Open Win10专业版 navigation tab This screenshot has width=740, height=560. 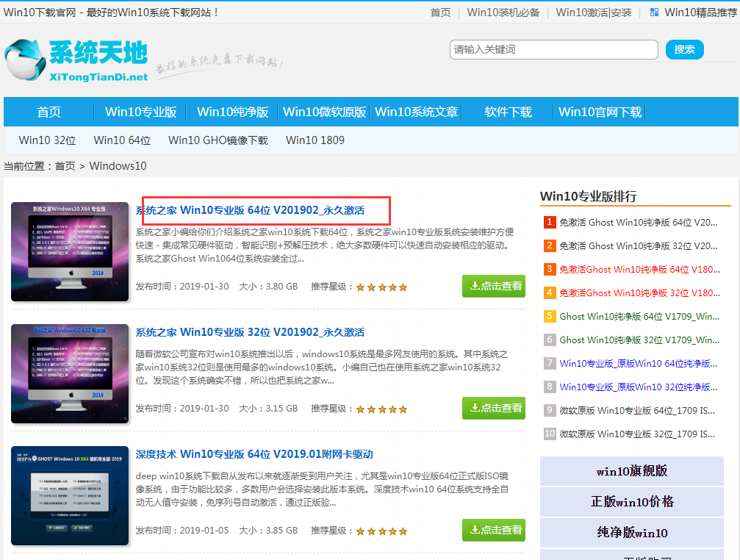point(140,112)
